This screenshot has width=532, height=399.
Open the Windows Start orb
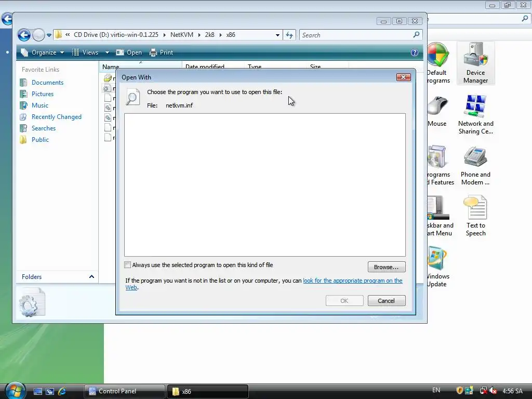point(15,390)
